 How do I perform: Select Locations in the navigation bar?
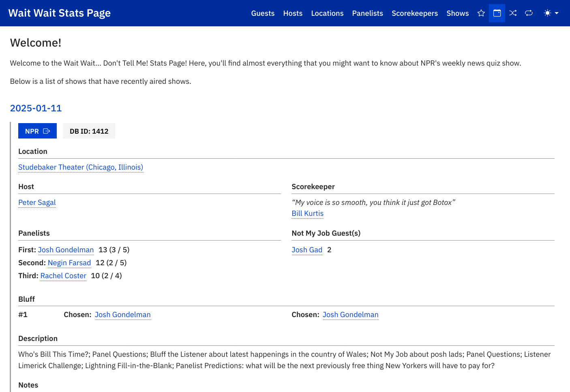coord(327,13)
